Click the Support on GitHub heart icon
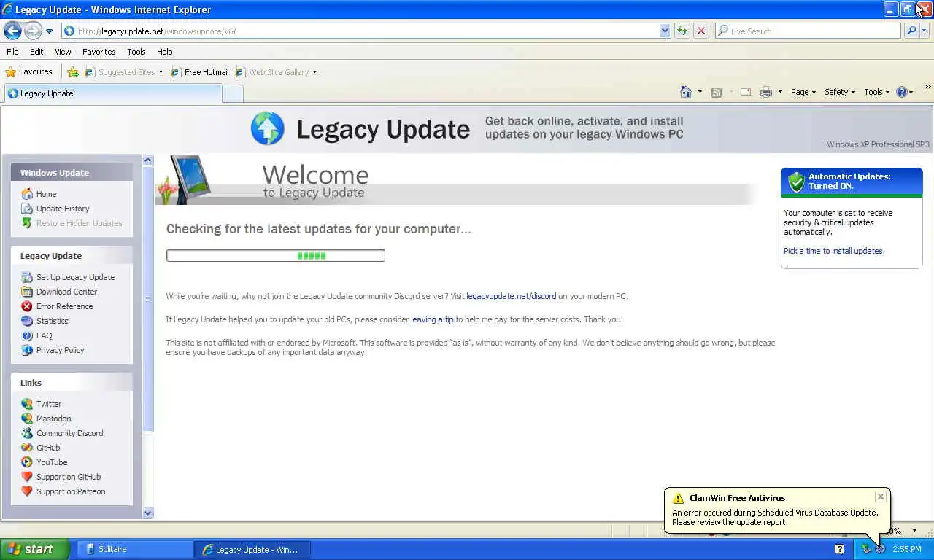 click(27, 477)
